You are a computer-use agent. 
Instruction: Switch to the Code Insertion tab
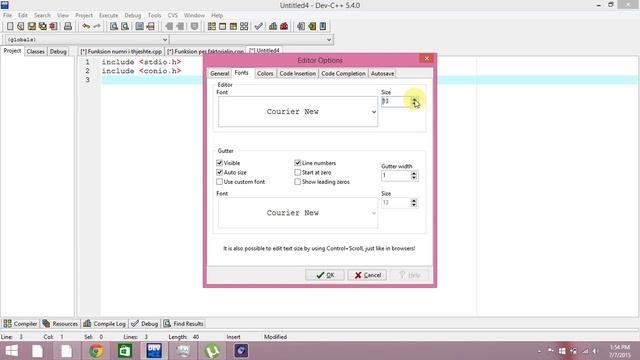[x=298, y=73]
